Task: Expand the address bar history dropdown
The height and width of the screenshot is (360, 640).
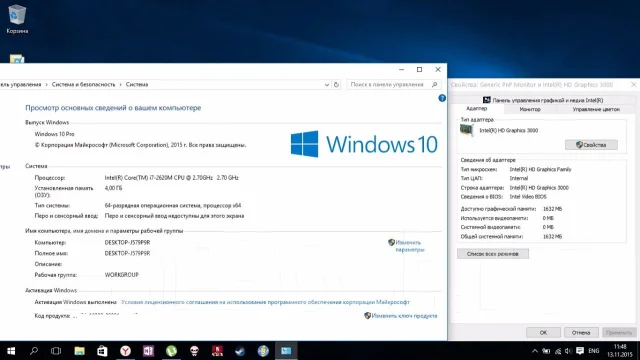Action: click(x=327, y=84)
